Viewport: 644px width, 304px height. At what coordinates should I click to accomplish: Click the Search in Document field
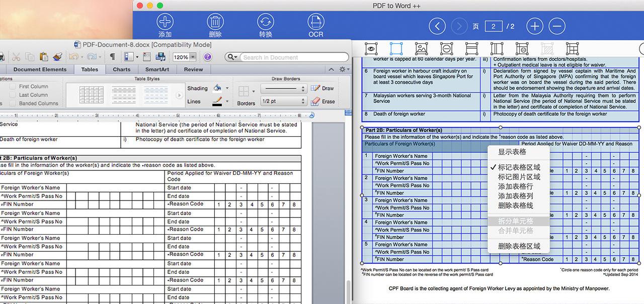(x=294, y=57)
